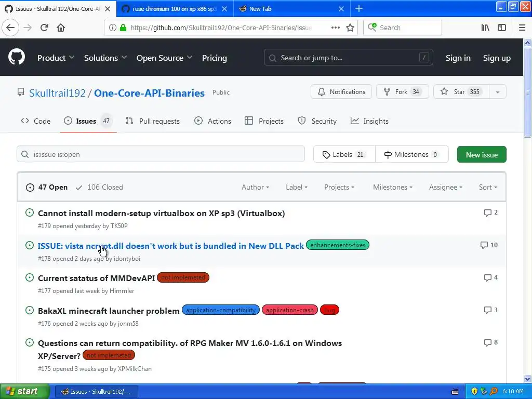Open the Milestones 0 button

412,155
